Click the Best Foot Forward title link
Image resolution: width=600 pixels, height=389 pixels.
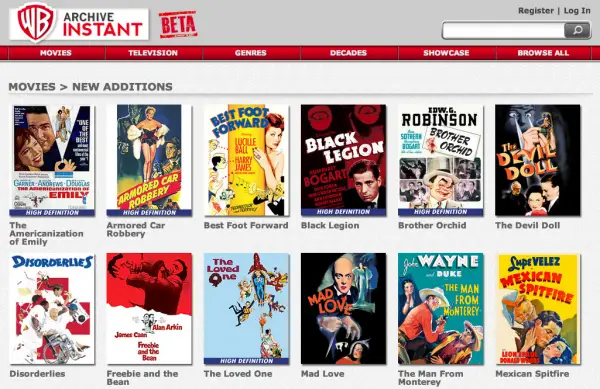coord(246,225)
